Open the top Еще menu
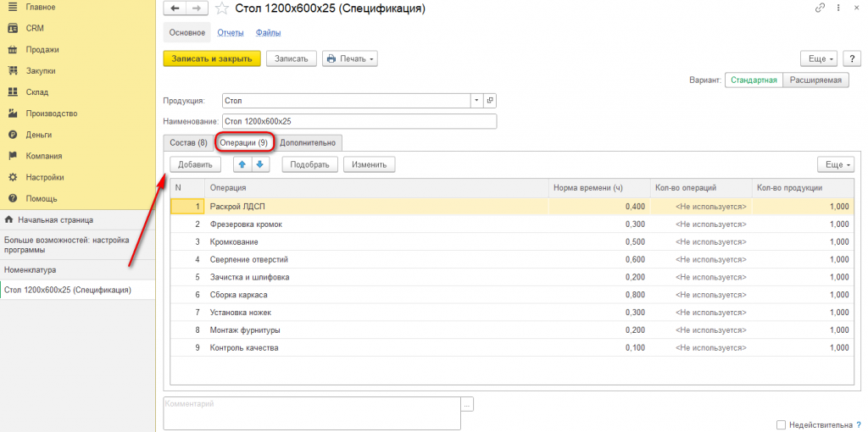This screenshot has height=432, width=868. click(x=820, y=58)
